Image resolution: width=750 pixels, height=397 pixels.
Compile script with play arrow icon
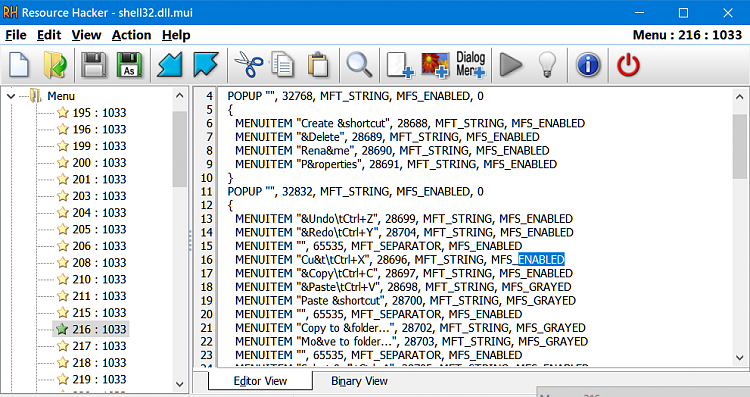coord(511,65)
